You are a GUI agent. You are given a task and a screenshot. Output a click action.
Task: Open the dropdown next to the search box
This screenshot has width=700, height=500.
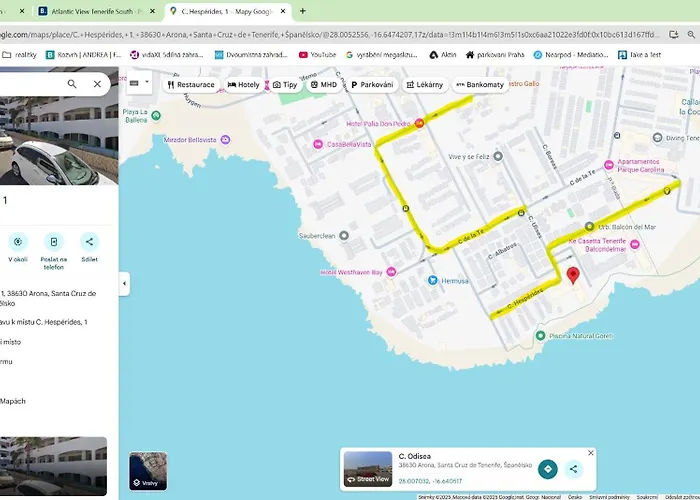coord(141,84)
